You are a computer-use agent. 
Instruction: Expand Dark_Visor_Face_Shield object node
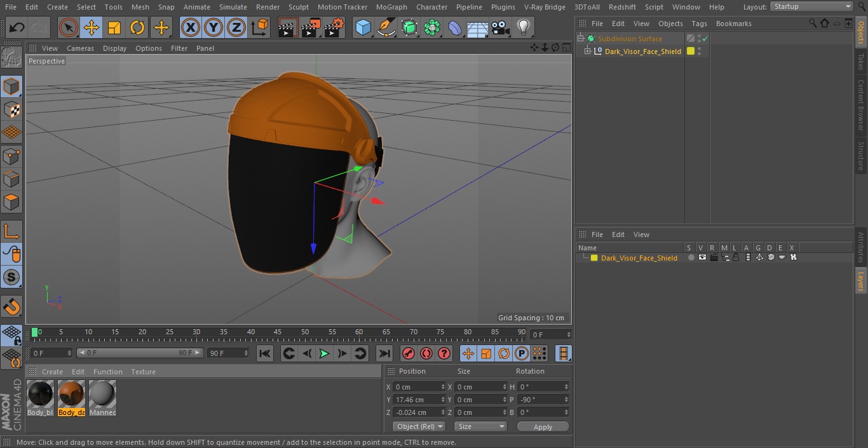[x=588, y=51]
